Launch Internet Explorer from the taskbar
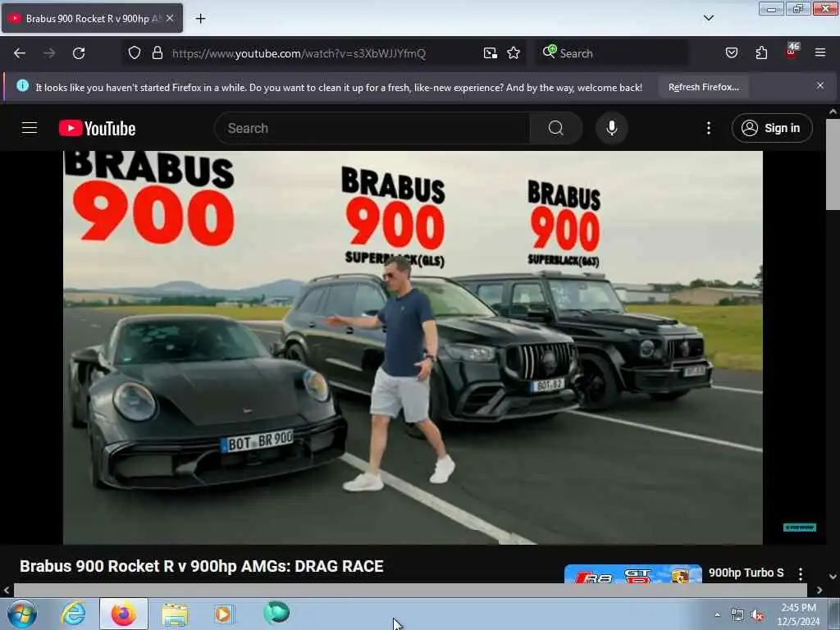The height and width of the screenshot is (630, 840). [73, 614]
